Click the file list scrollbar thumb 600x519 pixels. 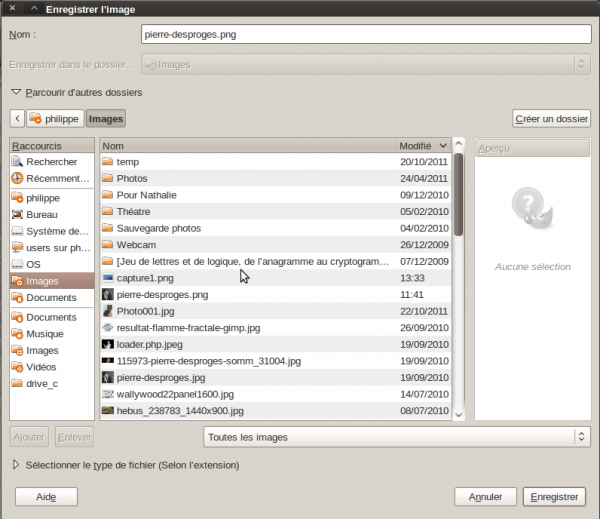pos(458,194)
